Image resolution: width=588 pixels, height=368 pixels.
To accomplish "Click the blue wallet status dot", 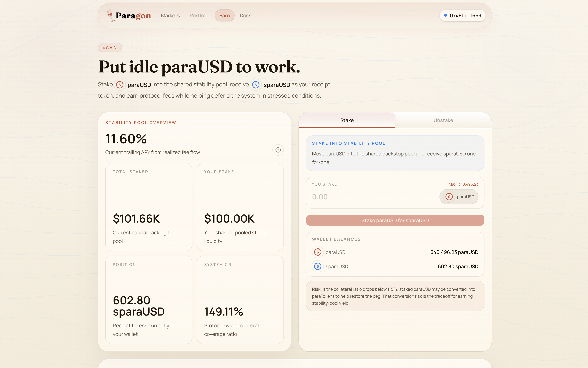I will [445, 15].
